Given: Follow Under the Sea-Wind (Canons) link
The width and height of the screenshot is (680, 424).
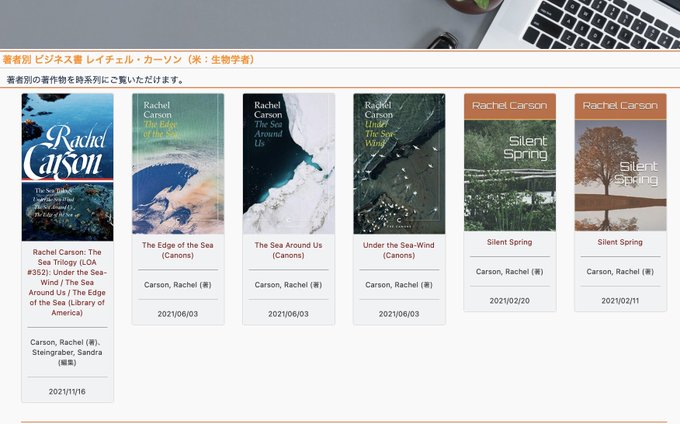Looking at the screenshot, I should coord(399,250).
